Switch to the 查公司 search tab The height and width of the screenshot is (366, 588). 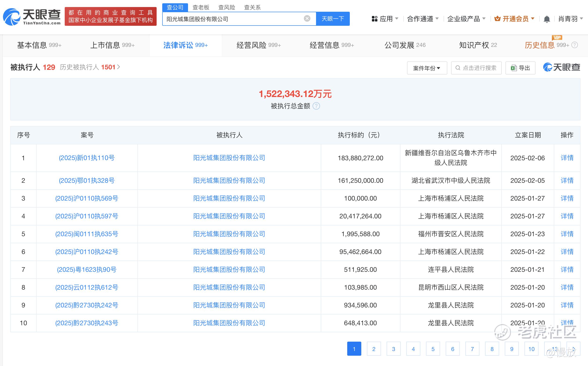tap(175, 7)
